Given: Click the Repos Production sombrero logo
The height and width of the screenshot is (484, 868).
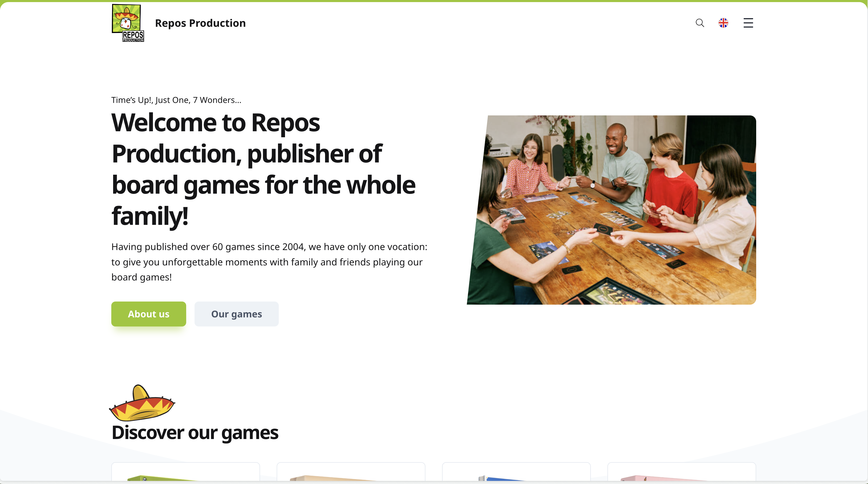Looking at the screenshot, I should pos(127,23).
